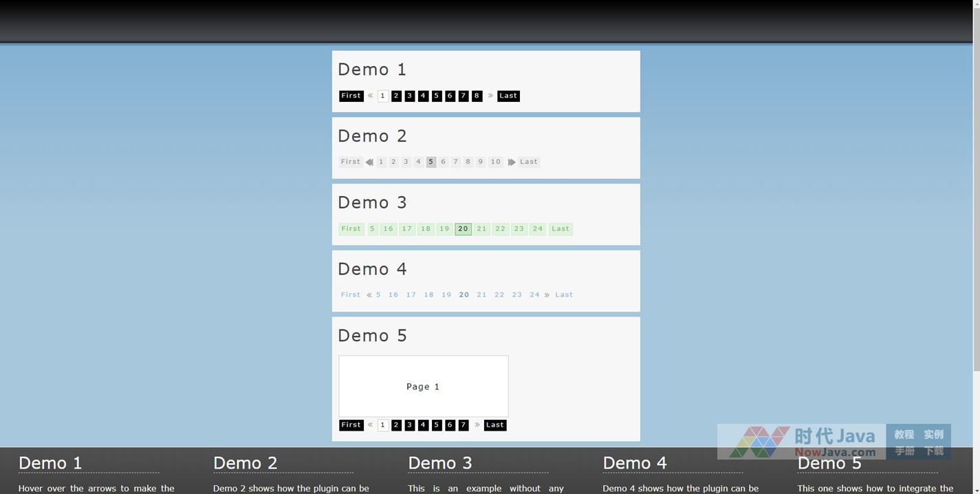Select page 10 in Demo 2
The height and width of the screenshot is (494, 980).
(x=495, y=162)
